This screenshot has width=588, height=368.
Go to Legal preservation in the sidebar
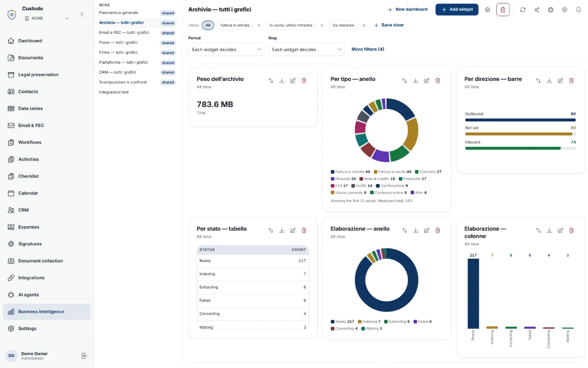[x=47, y=75]
